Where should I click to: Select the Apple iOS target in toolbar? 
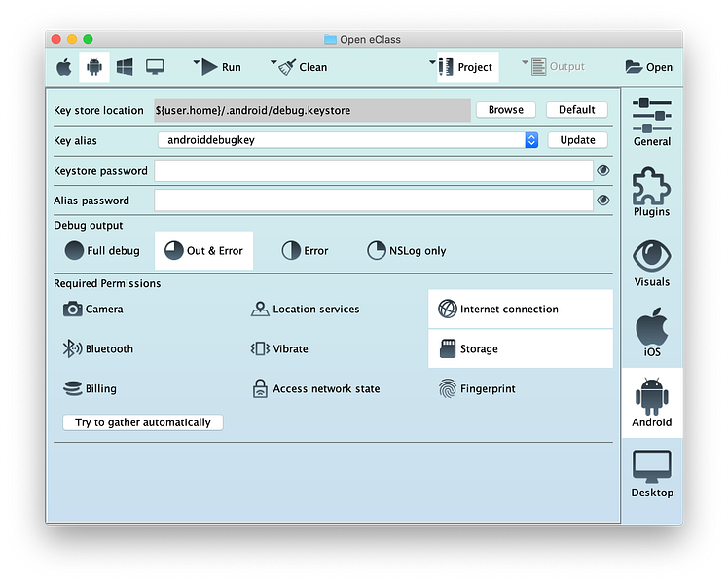64,67
